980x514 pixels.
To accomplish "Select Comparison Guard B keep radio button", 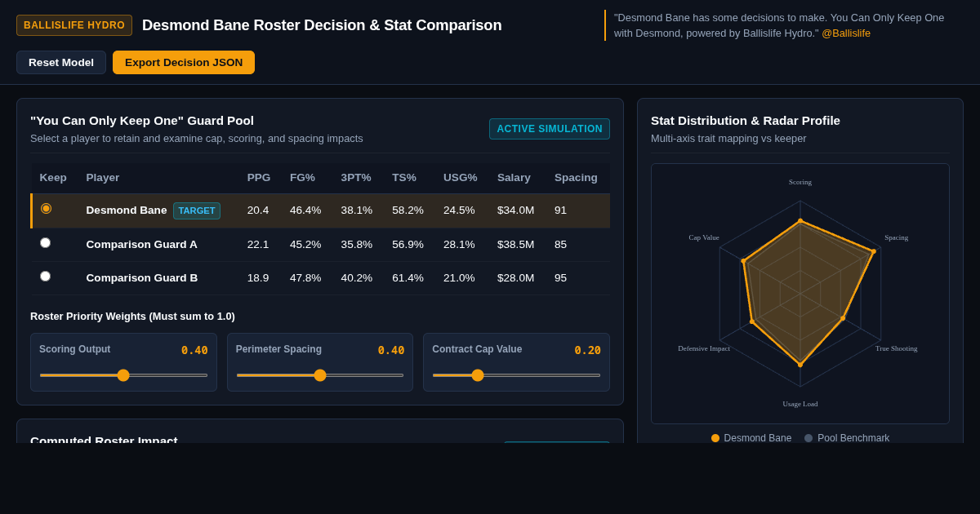I will (46, 277).
